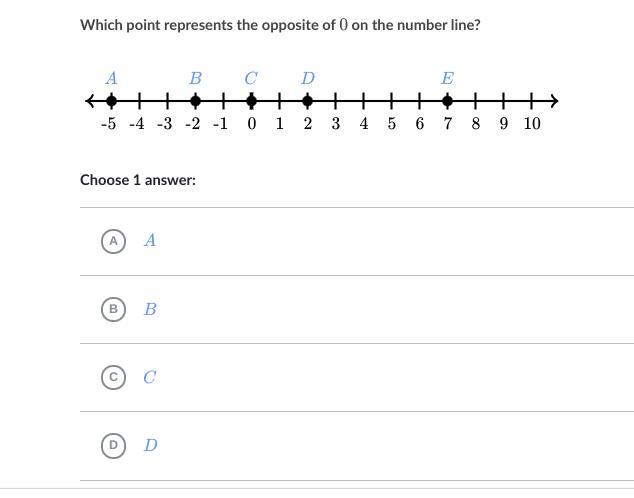Click answer choice text D
The image size is (634, 498).
(150, 445)
